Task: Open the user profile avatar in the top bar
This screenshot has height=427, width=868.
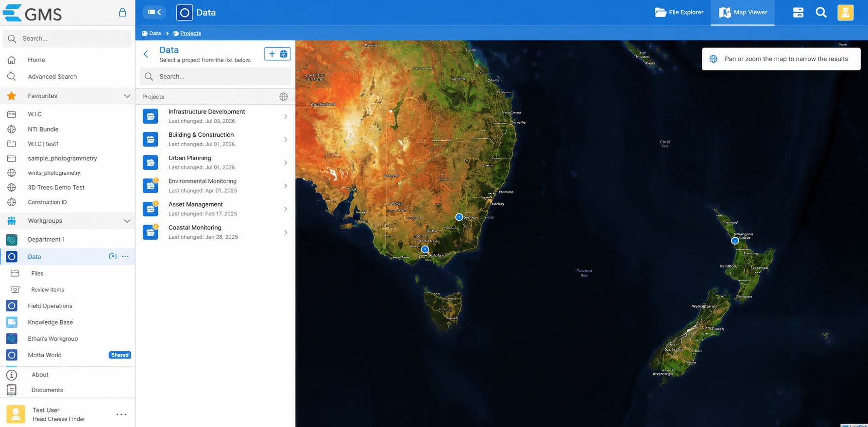Action: coord(845,13)
